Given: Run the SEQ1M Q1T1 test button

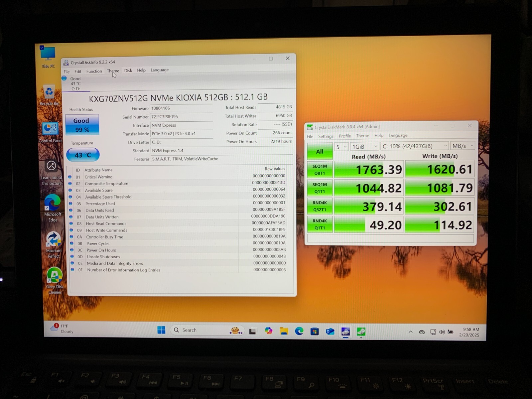Looking at the screenshot, I should (x=320, y=188).
